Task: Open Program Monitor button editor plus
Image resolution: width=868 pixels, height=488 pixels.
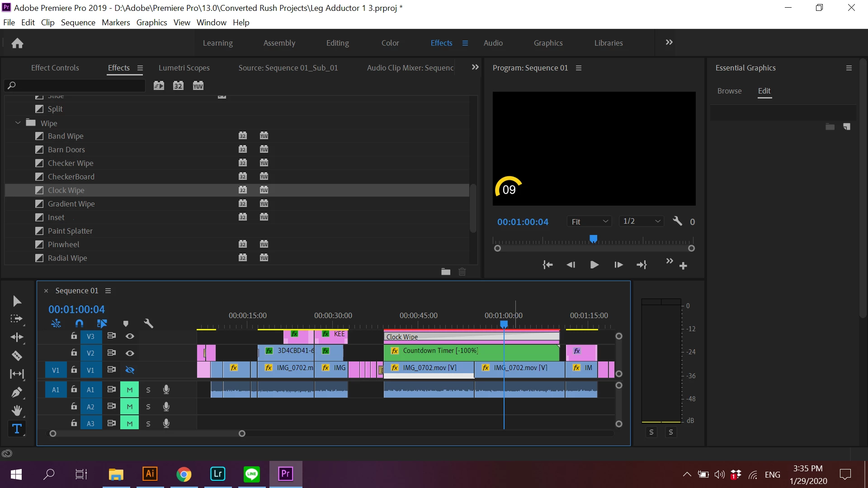Action: click(x=683, y=266)
